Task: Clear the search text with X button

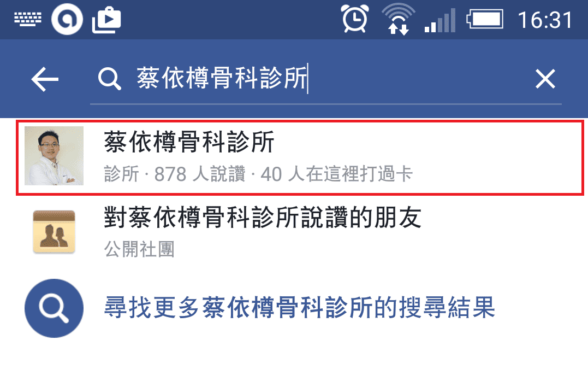Action: [545, 79]
